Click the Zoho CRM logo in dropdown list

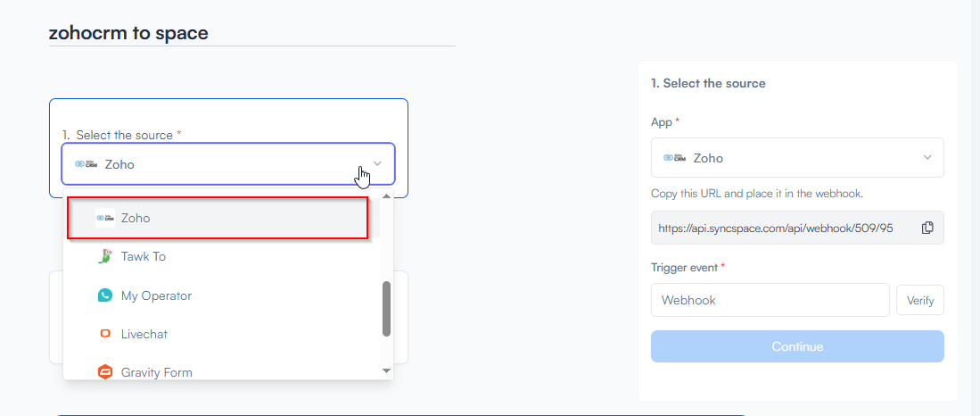(x=105, y=218)
